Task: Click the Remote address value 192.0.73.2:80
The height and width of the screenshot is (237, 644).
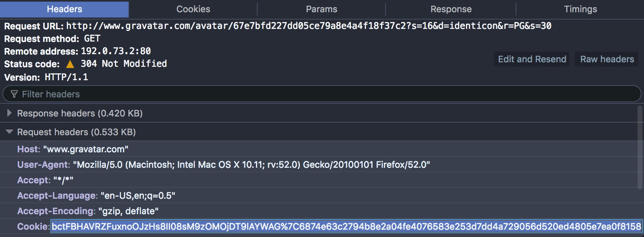Action: (x=116, y=51)
